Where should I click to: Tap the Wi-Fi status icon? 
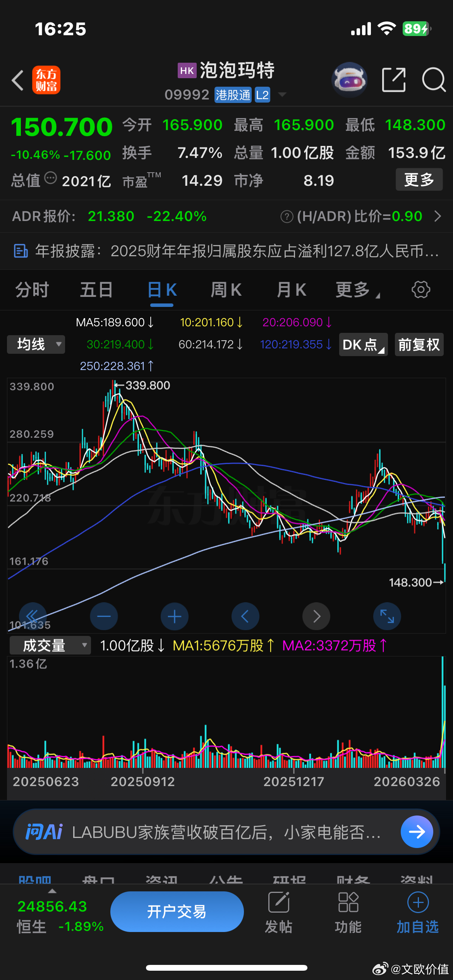coord(386,29)
